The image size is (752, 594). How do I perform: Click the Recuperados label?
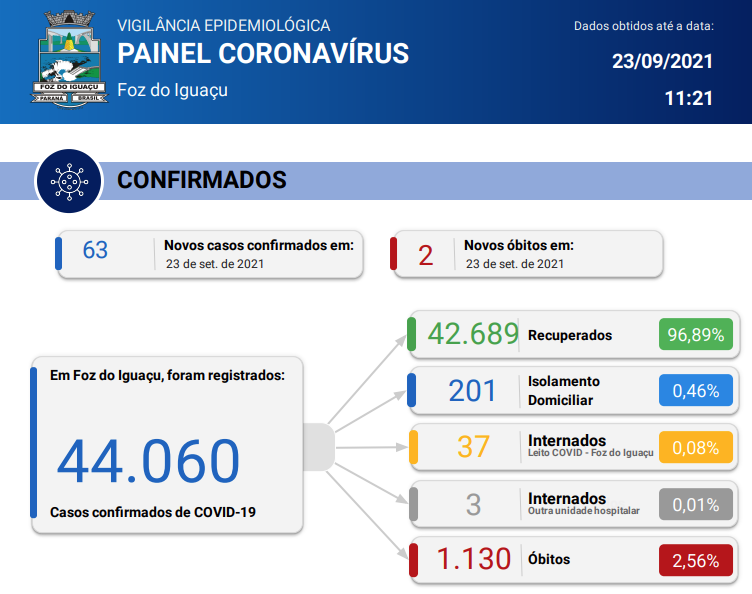570,335
